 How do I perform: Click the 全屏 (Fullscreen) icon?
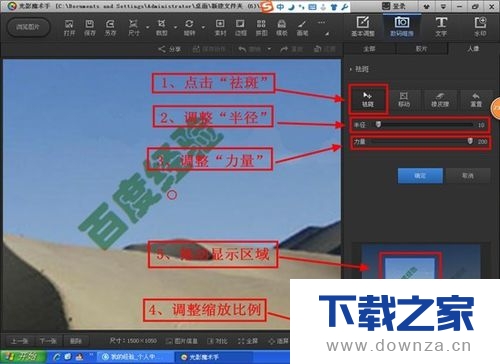[x=248, y=341]
